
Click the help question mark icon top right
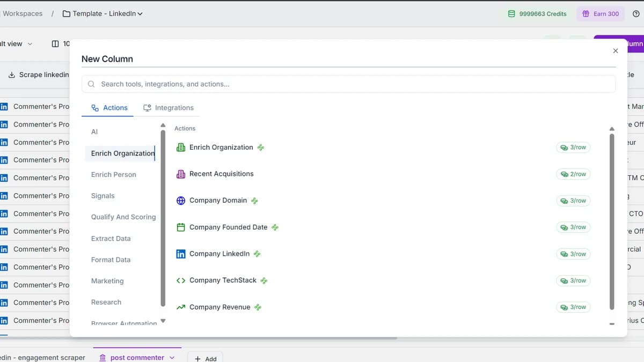[636, 13]
